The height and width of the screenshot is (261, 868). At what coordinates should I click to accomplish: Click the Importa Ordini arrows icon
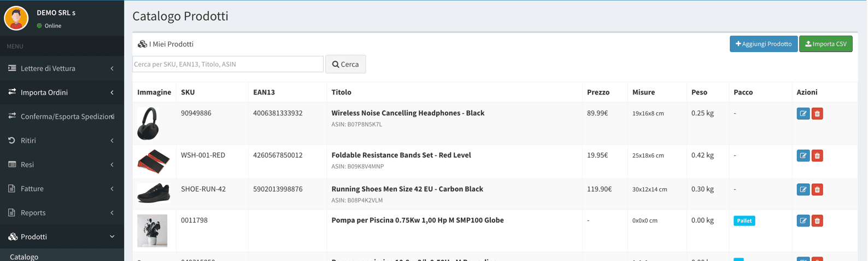[12, 92]
